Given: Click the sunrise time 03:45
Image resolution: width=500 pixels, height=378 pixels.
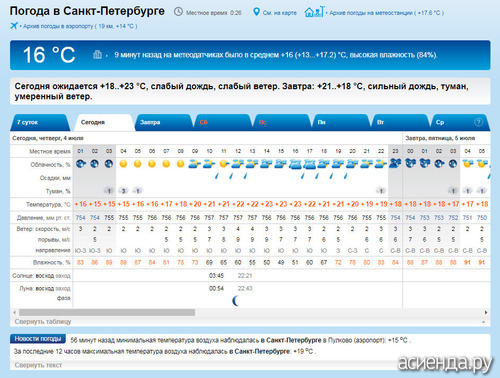Looking at the screenshot, I should click(x=216, y=276).
